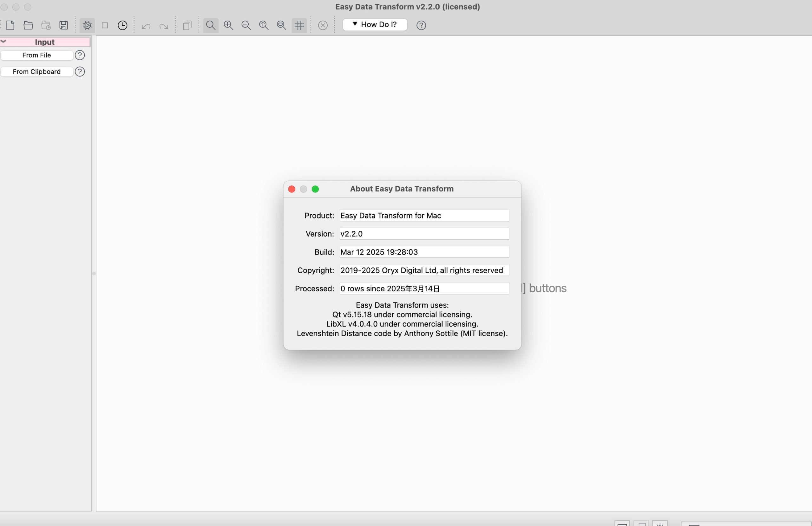Image resolution: width=812 pixels, height=526 pixels.
Task: Click the Version field showing v2.2.0
Action: [424, 234]
